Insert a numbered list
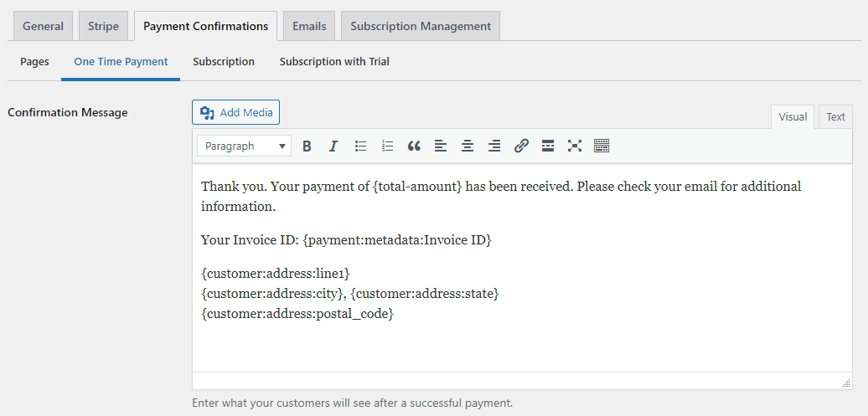The width and height of the screenshot is (868, 416). click(x=387, y=146)
